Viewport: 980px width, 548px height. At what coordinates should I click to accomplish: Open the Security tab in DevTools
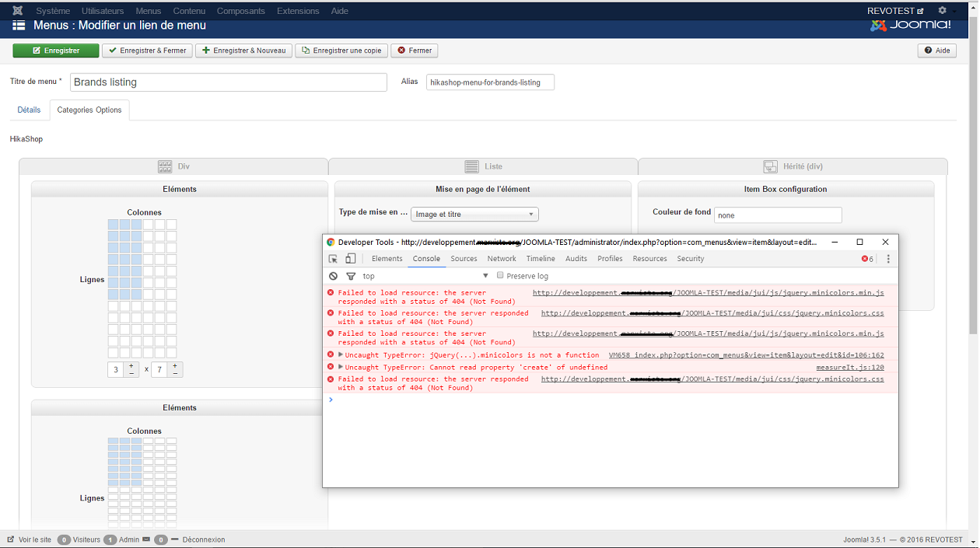tap(691, 259)
